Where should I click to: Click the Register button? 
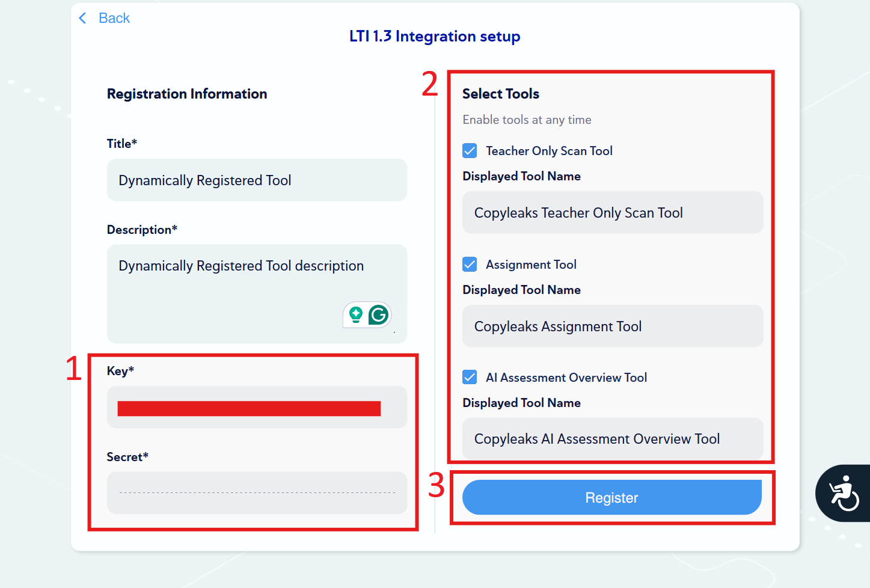coord(612,497)
